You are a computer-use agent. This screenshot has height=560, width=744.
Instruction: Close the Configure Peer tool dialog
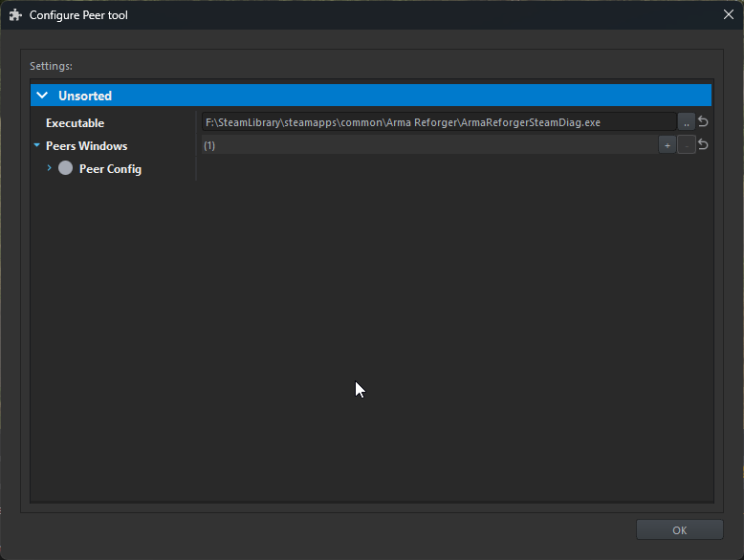[x=727, y=15]
